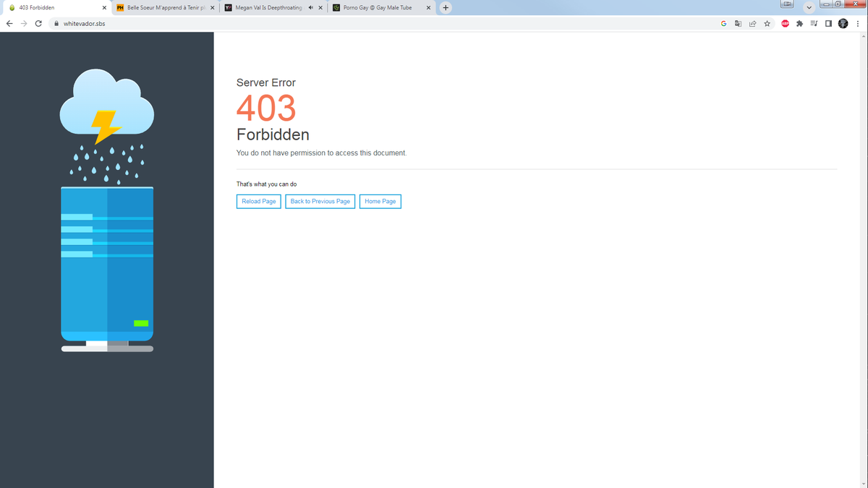The width and height of the screenshot is (868, 488).
Task: Open the media controls icon
Action: pyautogui.click(x=814, y=23)
